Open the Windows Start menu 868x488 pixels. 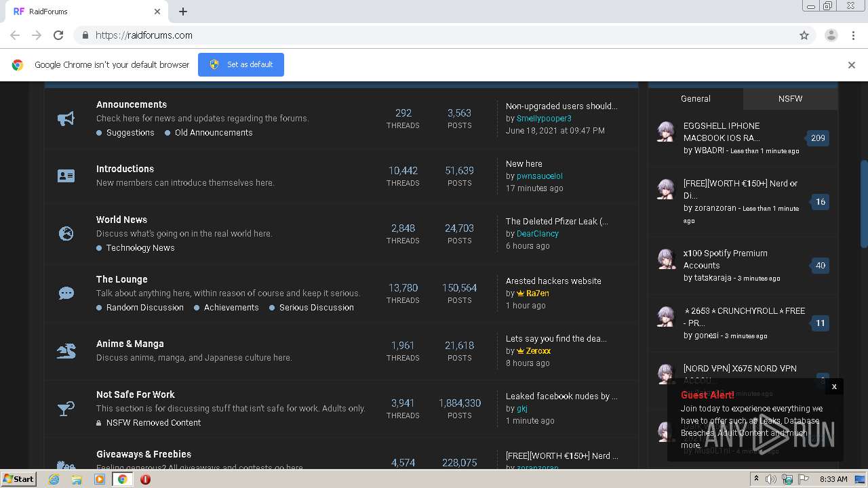pyautogui.click(x=18, y=479)
